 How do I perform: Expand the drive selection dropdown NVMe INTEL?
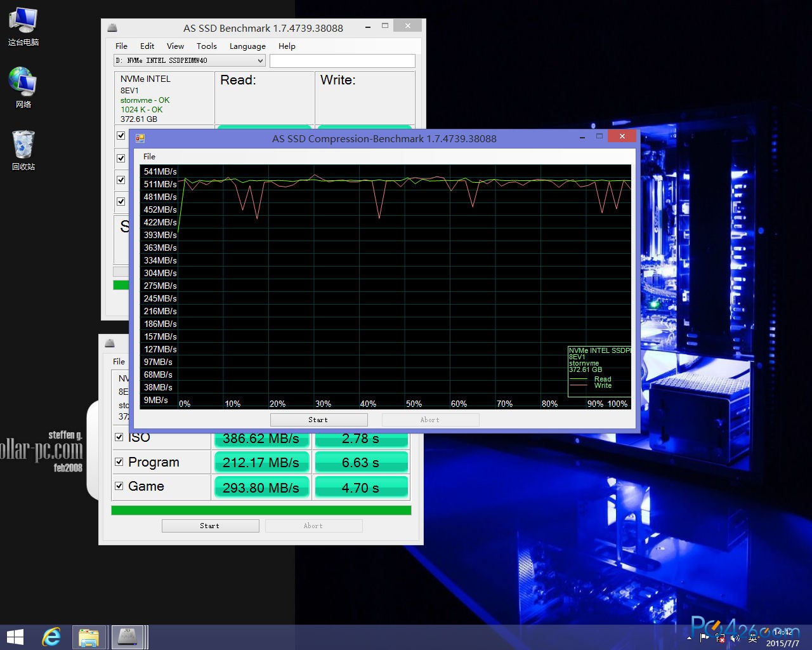point(190,60)
